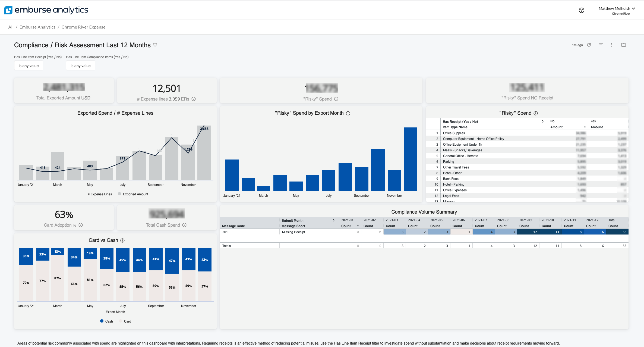Click the folder icon in dashboard header

pos(623,45)
